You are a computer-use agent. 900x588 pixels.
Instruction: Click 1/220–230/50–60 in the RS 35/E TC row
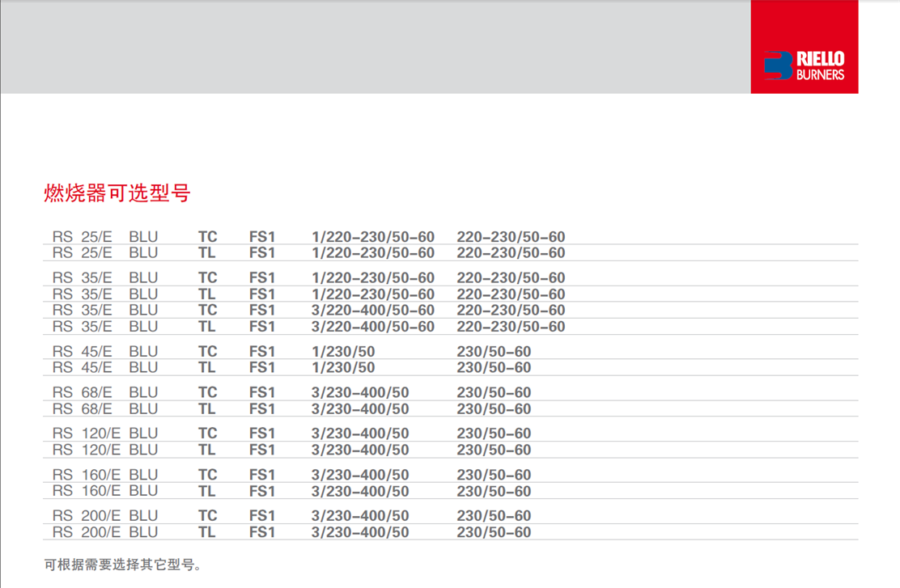[373, 277]
